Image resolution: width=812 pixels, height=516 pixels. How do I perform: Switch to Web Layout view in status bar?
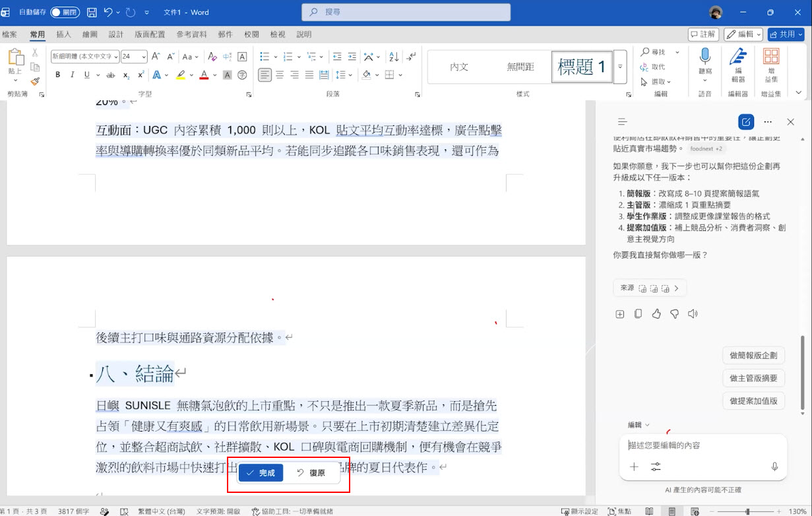coord(694,511)
